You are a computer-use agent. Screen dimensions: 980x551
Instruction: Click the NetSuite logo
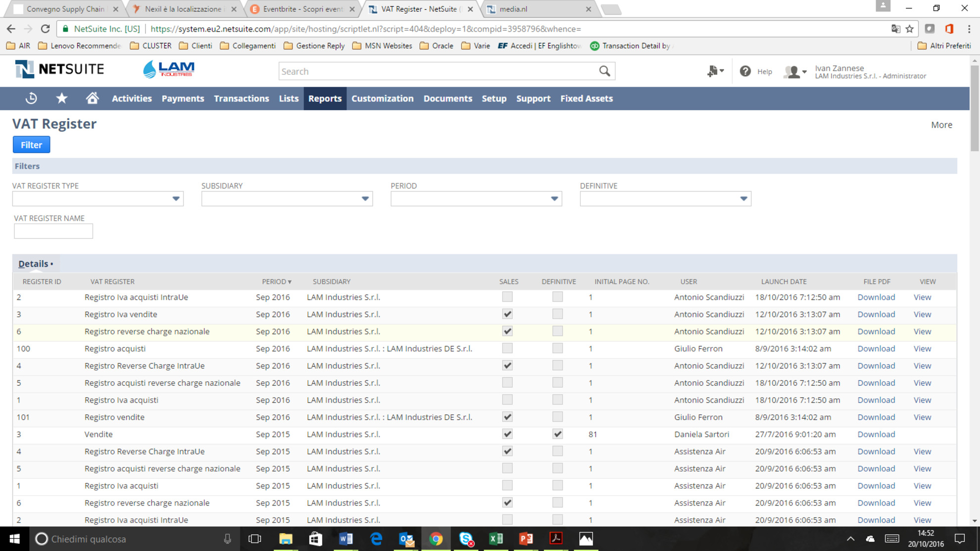(x=59, y=69)
